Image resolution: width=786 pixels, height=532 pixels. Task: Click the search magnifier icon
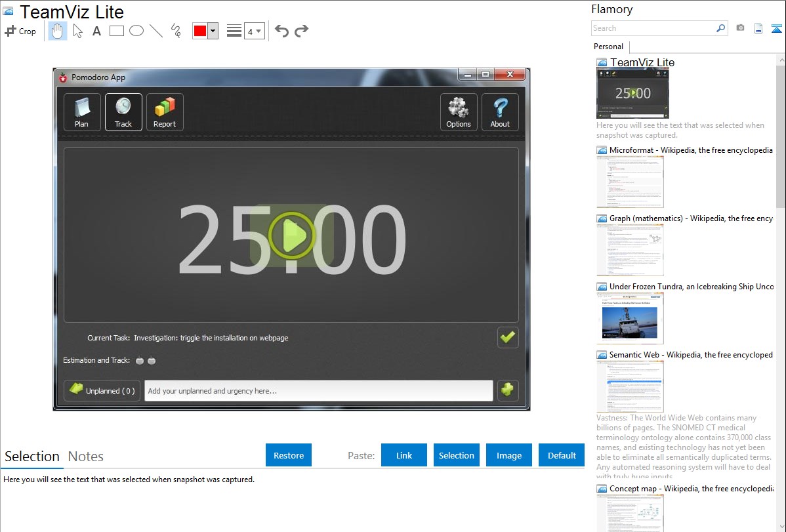pyautogui.click(x=721, y=28)
